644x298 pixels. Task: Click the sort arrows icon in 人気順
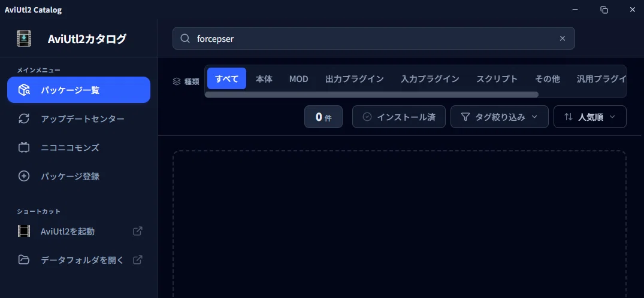569,117
